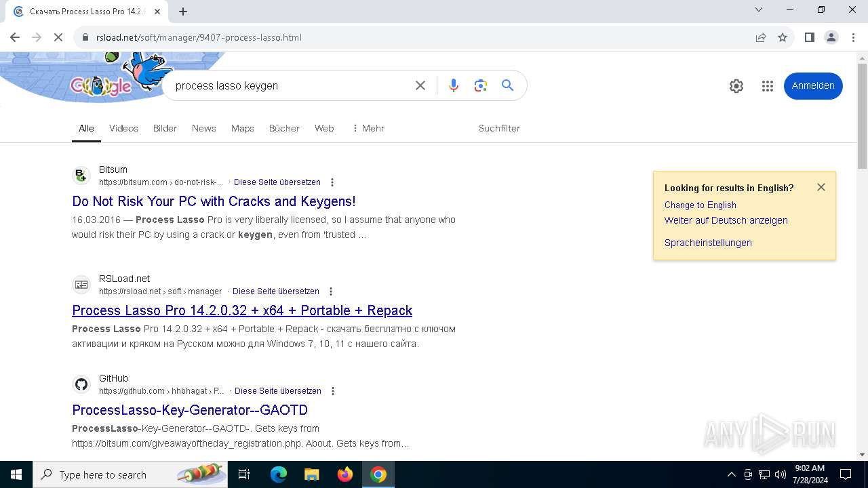This screenshot has width=868, height=488.
Task: Open Google quick settings gear
Action: point(736,86)
